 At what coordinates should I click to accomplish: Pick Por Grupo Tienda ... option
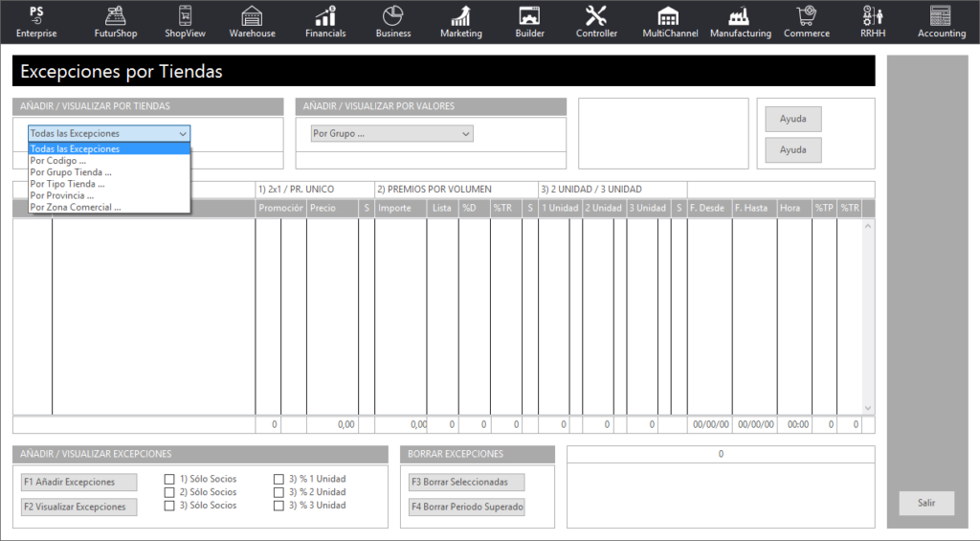(109, 172)
